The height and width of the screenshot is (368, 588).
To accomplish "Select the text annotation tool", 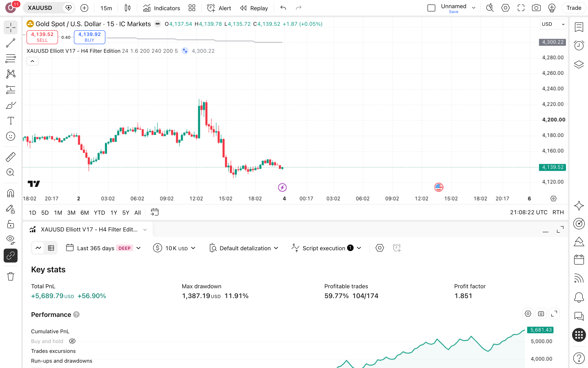I will click(10, 121).
